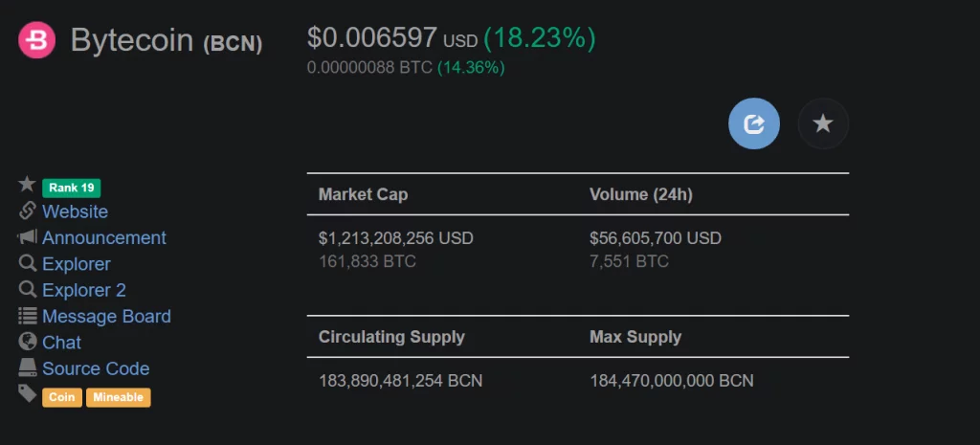The height and width of the screenshot is (445, 980).
Task: Click the pink Bytecoin logo icon
Action: tap(37, 40)
